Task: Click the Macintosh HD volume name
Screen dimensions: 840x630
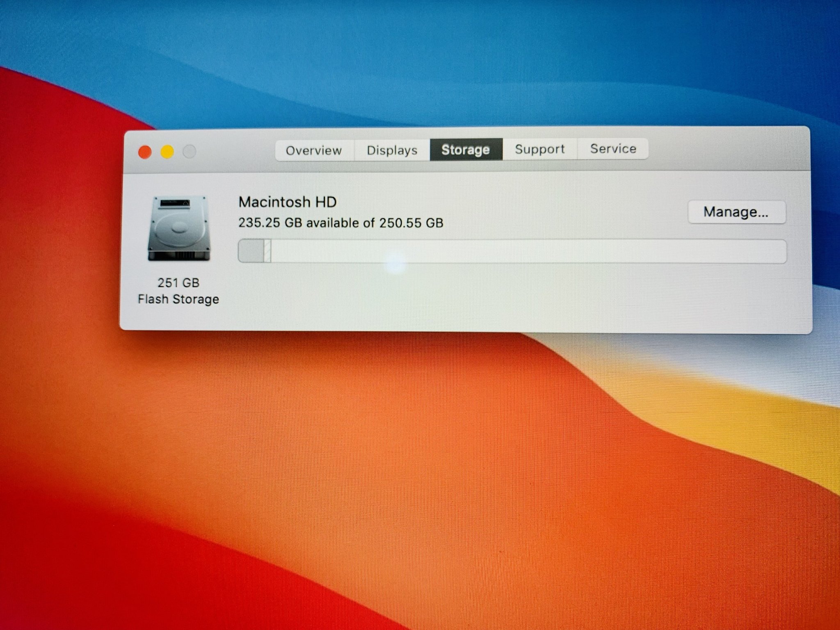Action: (x=288, y=202)
